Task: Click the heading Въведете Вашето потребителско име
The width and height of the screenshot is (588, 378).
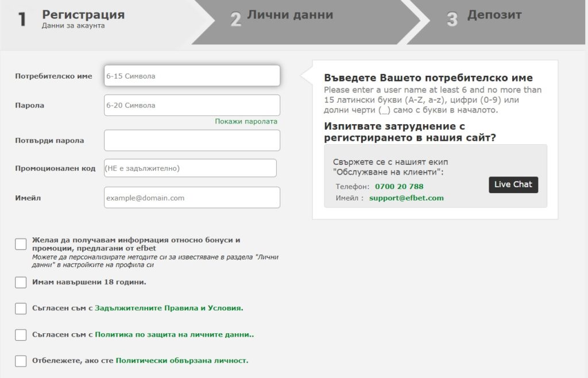Action: (x=428, y=78)
